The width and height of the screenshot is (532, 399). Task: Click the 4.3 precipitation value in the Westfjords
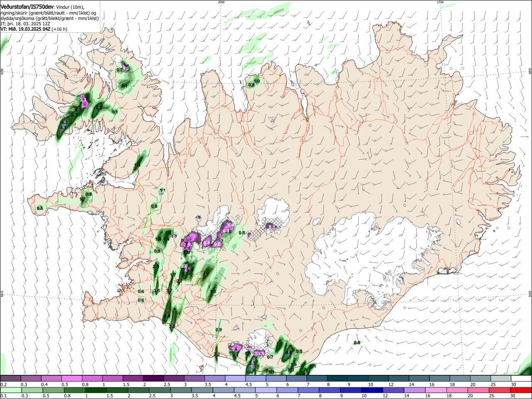point(64,123)
